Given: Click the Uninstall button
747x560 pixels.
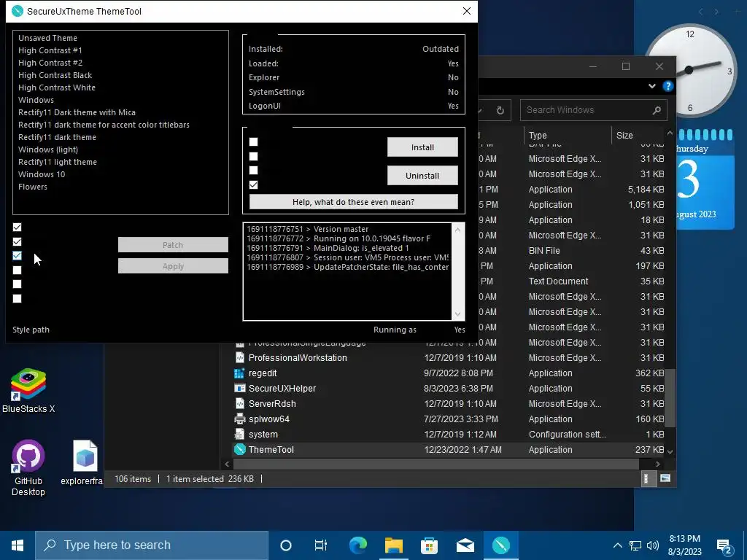Looking at the screenshot, I should [422, 176].
